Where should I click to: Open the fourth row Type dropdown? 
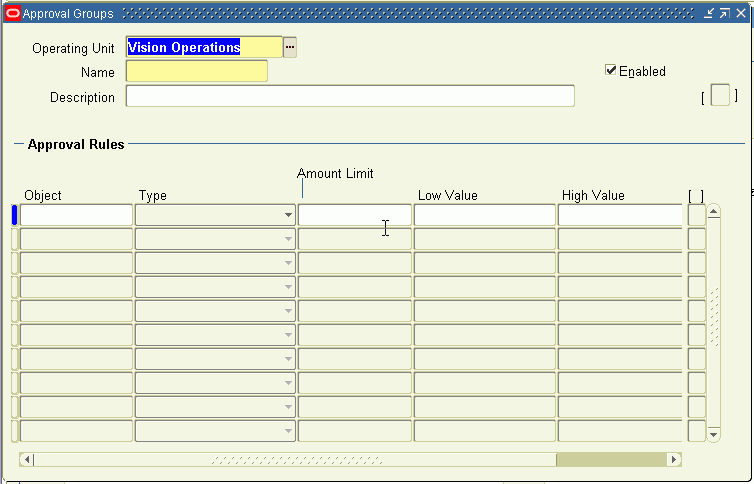click(288, 287)
